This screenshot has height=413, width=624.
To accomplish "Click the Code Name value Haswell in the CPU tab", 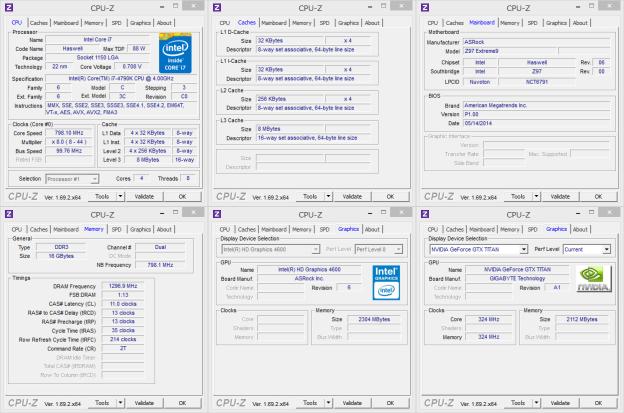I will tap(73, 49).
